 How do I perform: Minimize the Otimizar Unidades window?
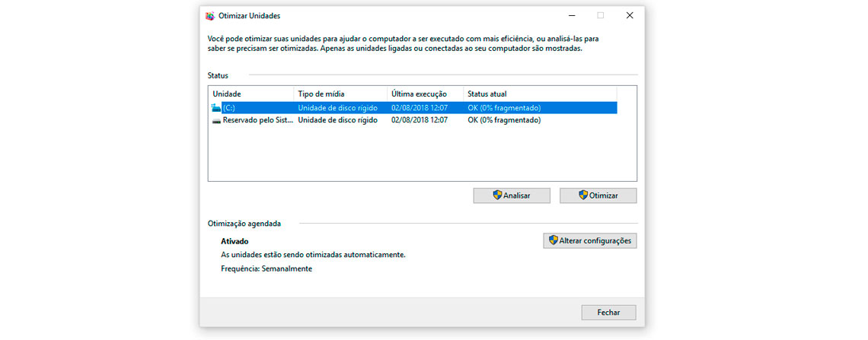coord(571,15)
